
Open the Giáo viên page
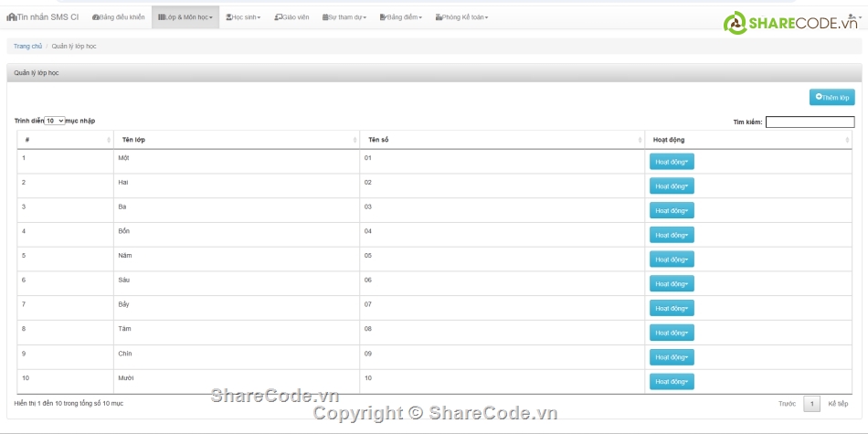coord(291,17)
